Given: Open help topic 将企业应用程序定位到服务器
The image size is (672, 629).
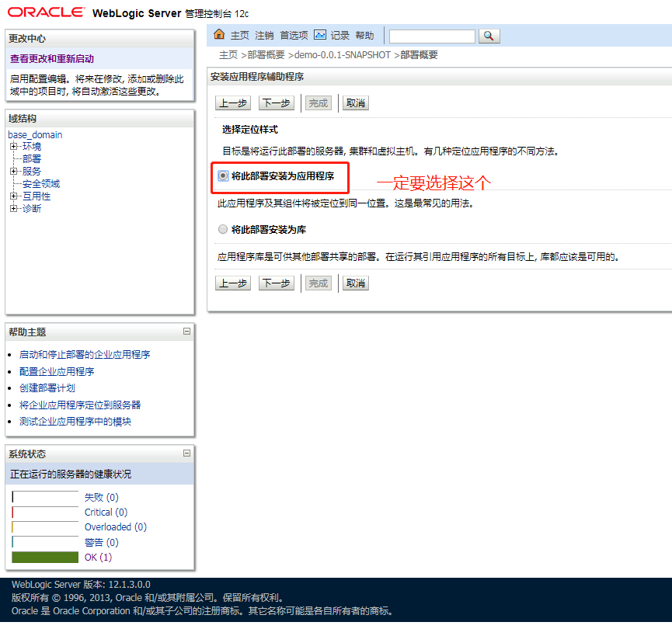Looking at the screenshot, I should point(80,405).
